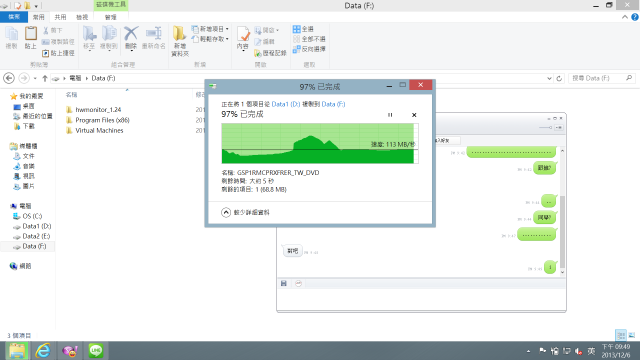
Task: Click the Drive Tools (磁碟機工具) contextual tab header
Action: click(x=111, y=4)
